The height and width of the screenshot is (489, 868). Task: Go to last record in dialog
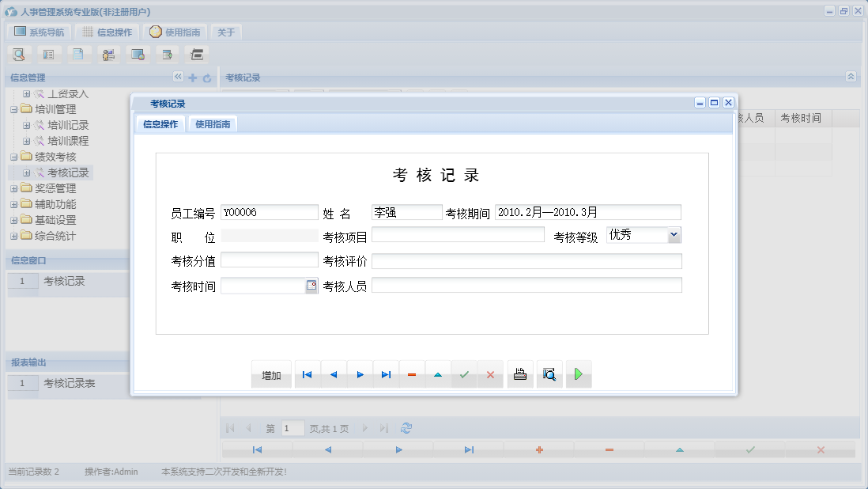click(x=386, y=375)
